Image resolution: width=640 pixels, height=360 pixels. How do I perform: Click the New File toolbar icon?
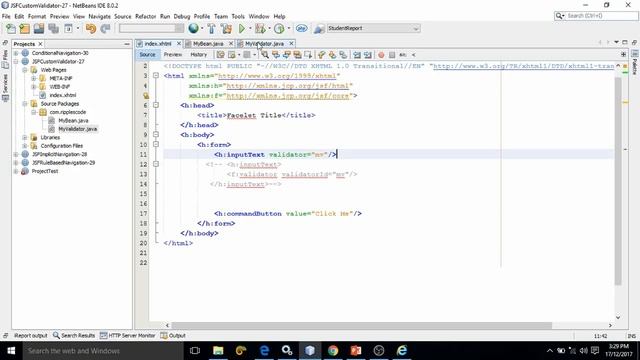pyautogui.click(x=11, y=29)
